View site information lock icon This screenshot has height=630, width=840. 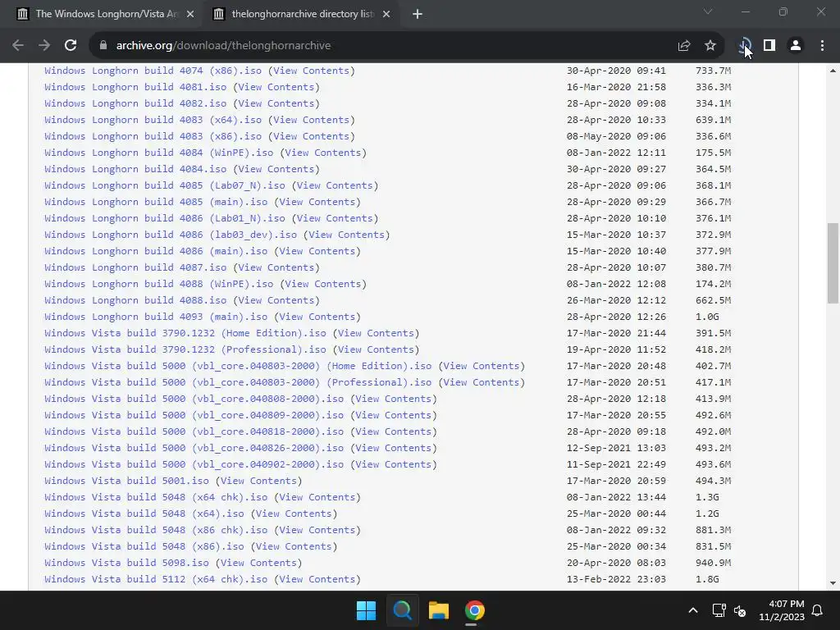coord(103,46)
